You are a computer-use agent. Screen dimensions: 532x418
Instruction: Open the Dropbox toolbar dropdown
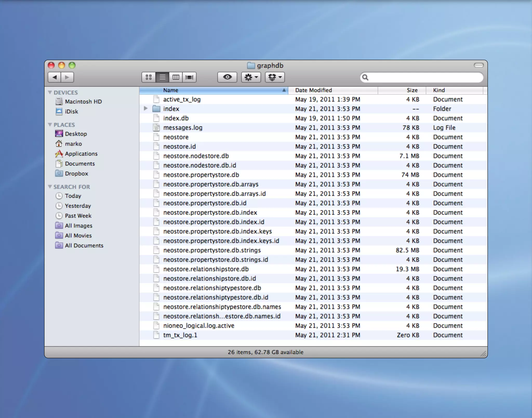coord(275,77)
